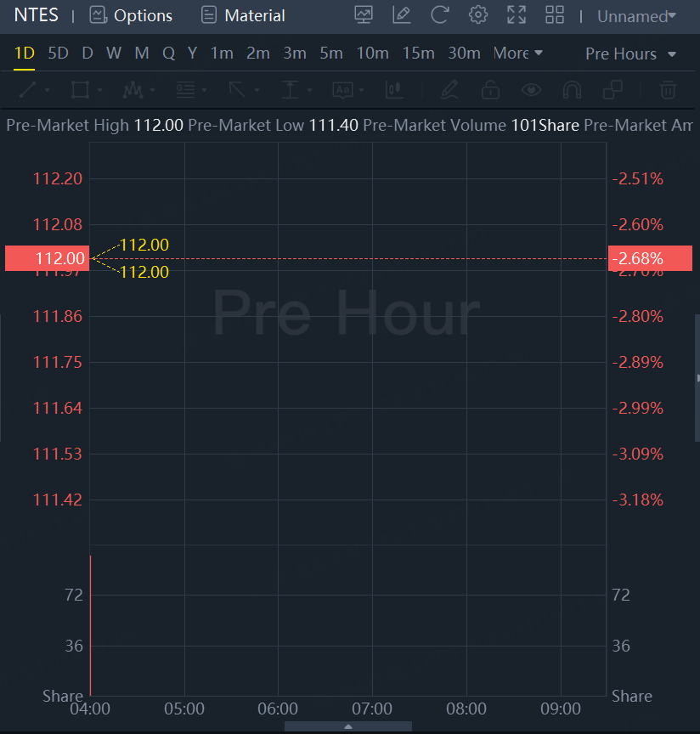700x734 pixels.
Task: Open chart settings gear
Action: point(478,15)
